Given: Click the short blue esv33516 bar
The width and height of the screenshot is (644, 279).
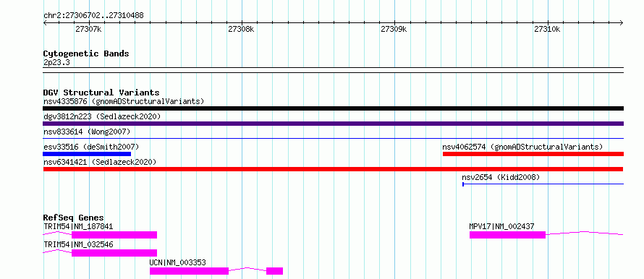Looking at the screenshot, I should click(87, 154).
